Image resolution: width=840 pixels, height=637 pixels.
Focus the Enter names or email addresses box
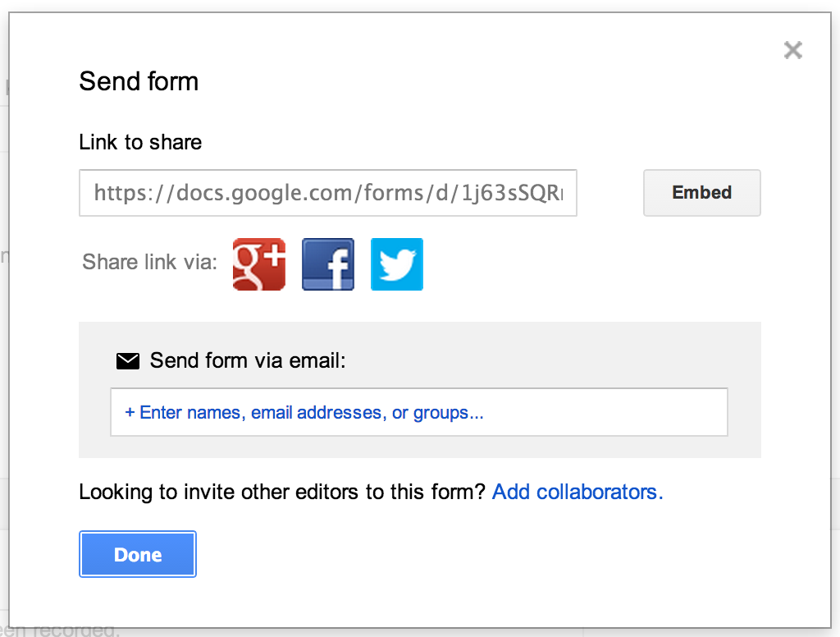[418, 412]
